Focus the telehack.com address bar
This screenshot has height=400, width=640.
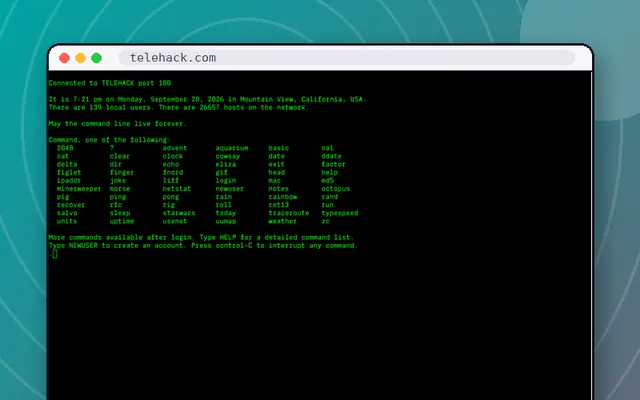(x=347, y=58)
